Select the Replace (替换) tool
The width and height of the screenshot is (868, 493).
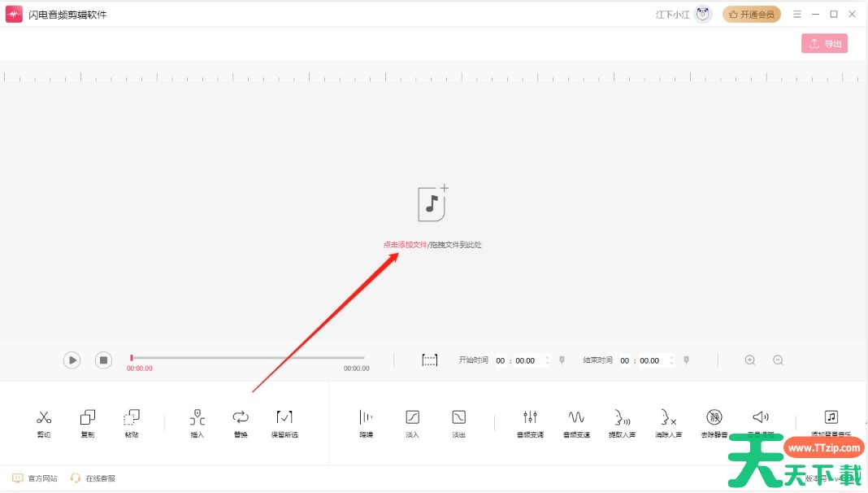click(x=241, y=417)
